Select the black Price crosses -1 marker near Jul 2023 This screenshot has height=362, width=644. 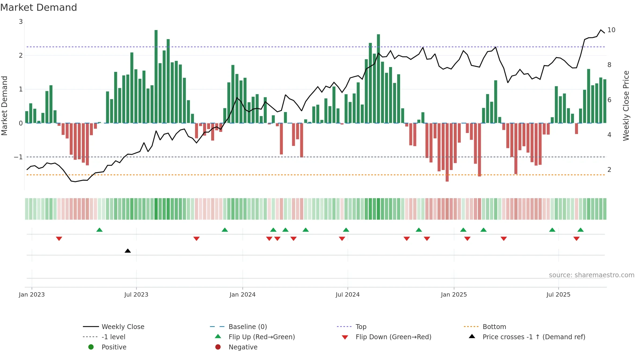click(x=128, y=251)
